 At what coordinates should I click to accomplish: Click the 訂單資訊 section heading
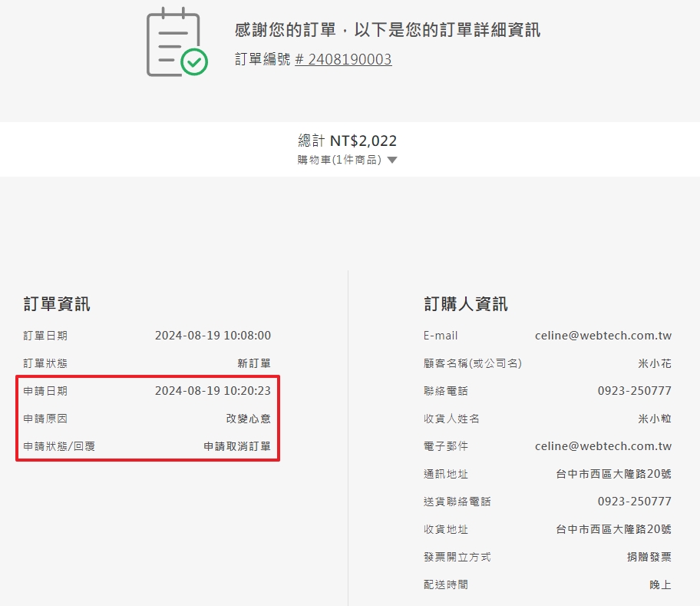(56, 304)
